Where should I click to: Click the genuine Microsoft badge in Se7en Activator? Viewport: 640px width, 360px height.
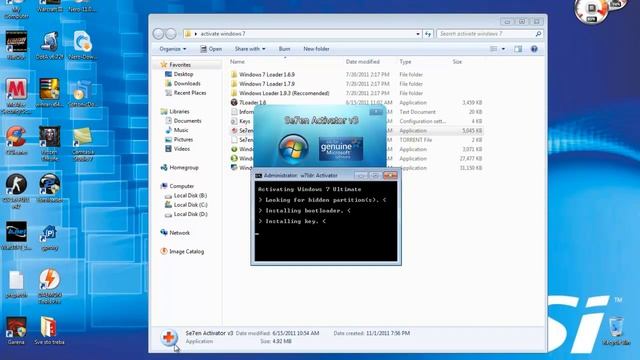340,149
